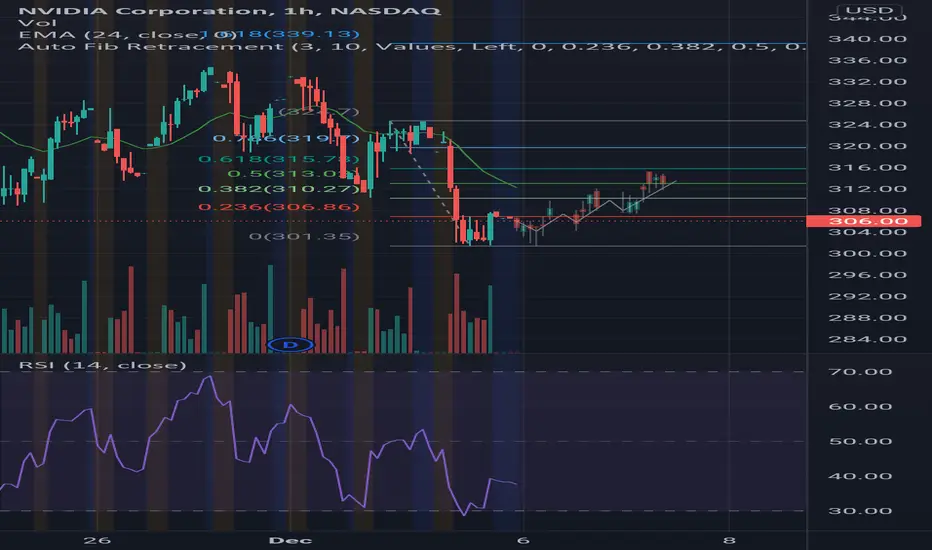
Task: Select the 0.5(313.0) Fib level label
Action: [293, 174]
